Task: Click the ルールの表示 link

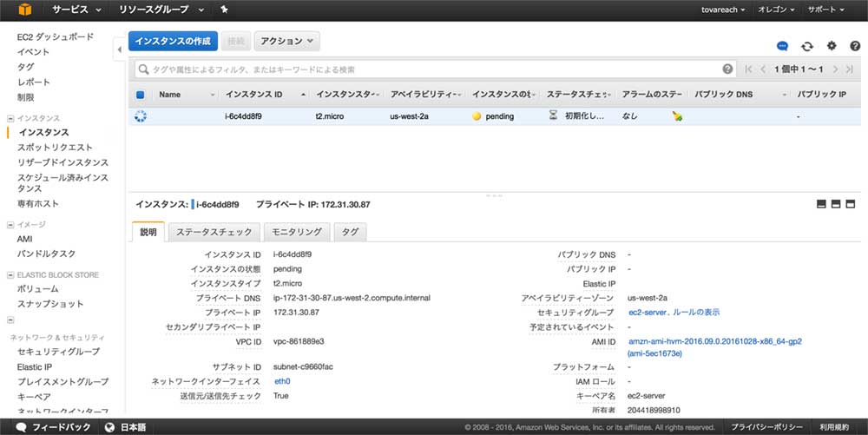Action: coord(696,313)
